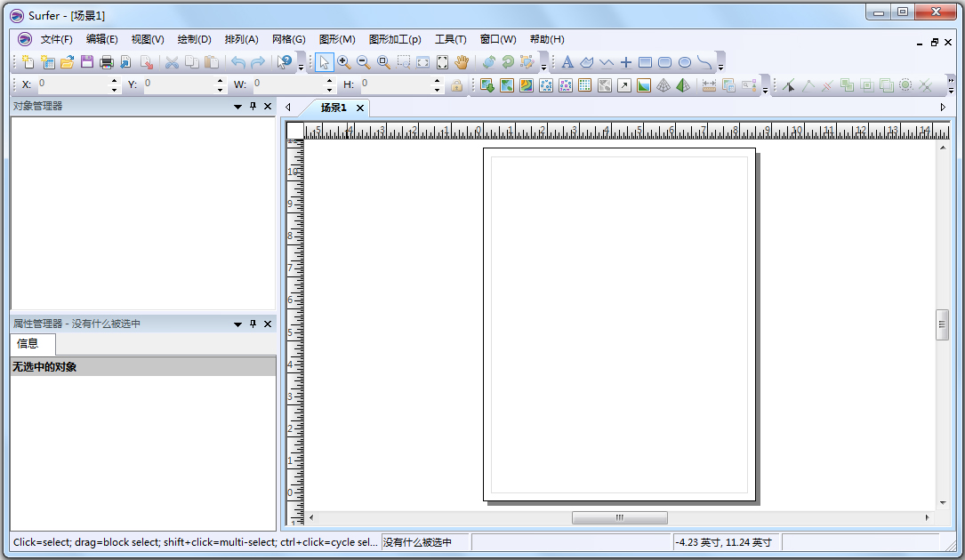Decrease the Y position spinner
Screen dimensions: 965x560
tap(221, 90)
